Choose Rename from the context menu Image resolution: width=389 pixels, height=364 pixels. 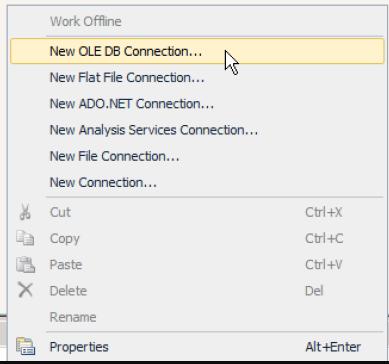coord(197,317)
